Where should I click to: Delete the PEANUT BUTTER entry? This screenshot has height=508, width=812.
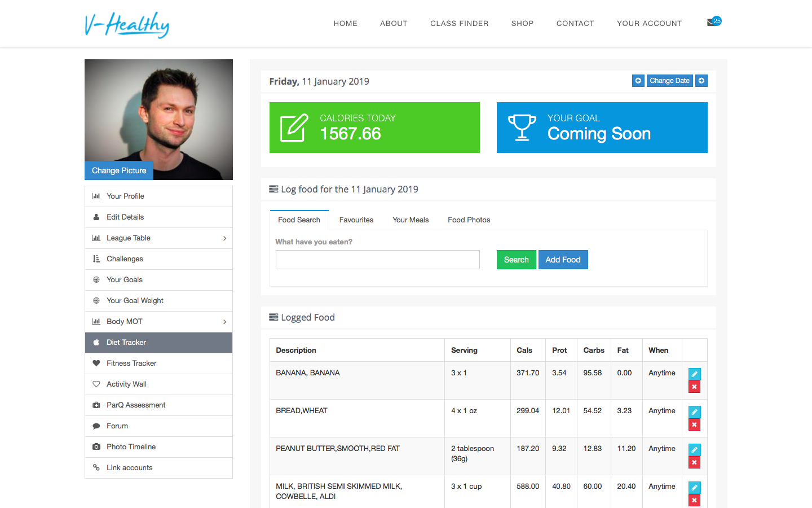[x=695, y=462]
